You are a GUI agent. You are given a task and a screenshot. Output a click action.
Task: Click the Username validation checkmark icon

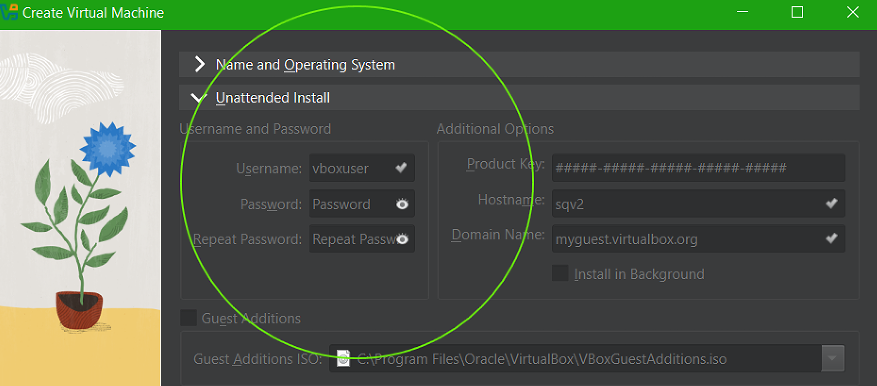tap(401, 168)
